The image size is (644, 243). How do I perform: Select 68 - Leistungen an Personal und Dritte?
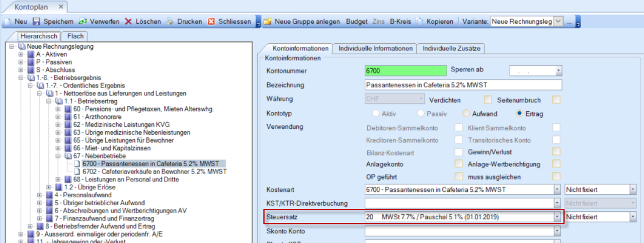click(126, 179)
